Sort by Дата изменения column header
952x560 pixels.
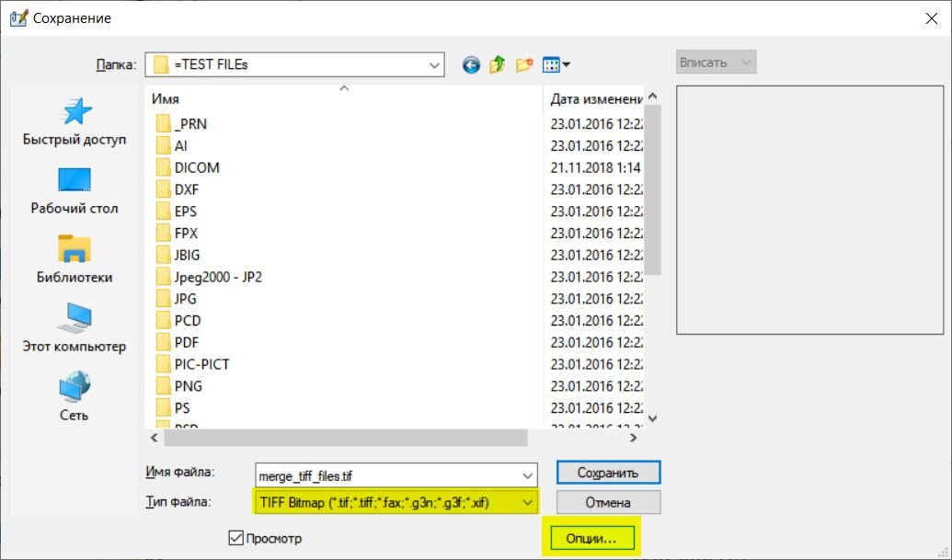[596, 99]
